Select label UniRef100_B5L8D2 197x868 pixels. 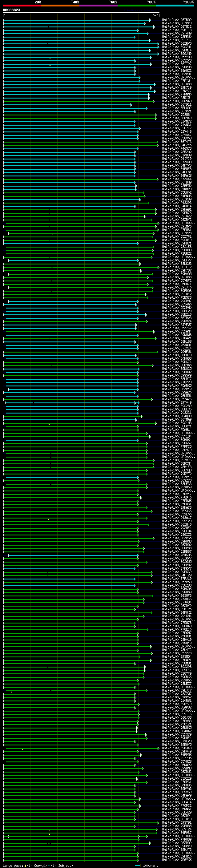[x=177, y=108]
